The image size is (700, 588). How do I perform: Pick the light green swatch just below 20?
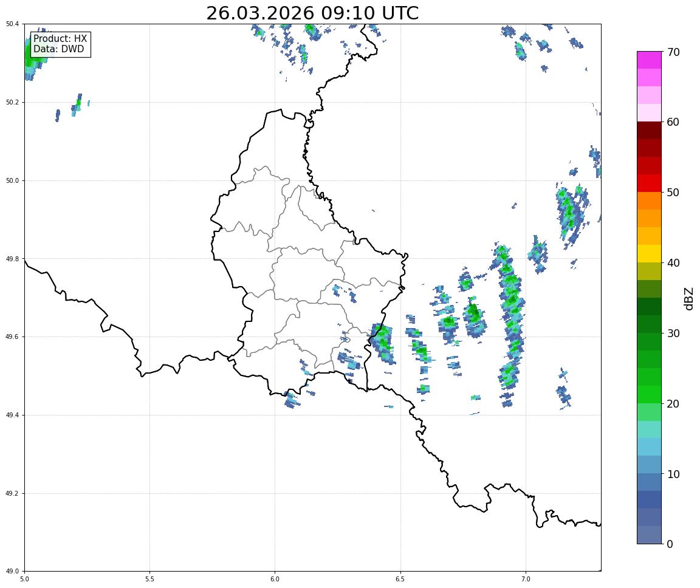[x=649, y=412]
